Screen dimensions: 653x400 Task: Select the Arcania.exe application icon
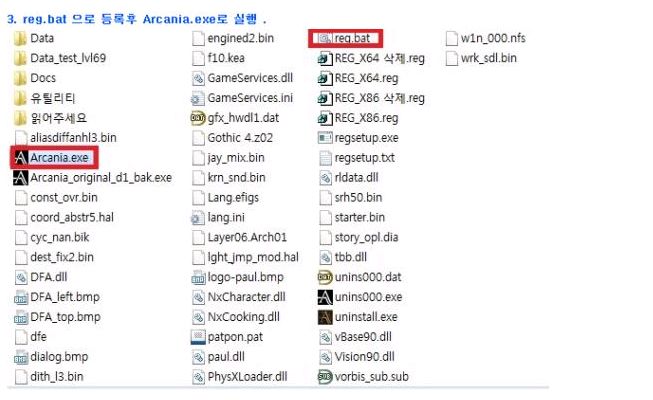coord(20,158)
